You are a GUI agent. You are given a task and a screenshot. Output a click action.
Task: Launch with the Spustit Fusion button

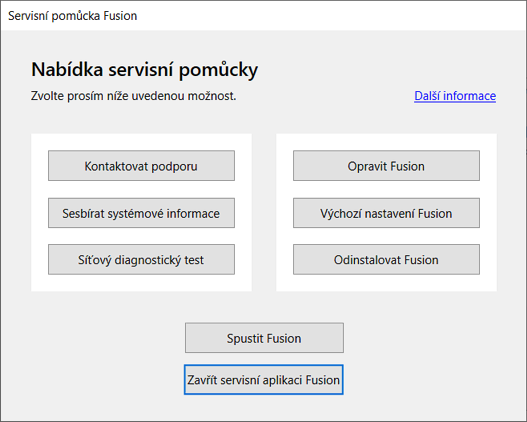tap(264, 338)
